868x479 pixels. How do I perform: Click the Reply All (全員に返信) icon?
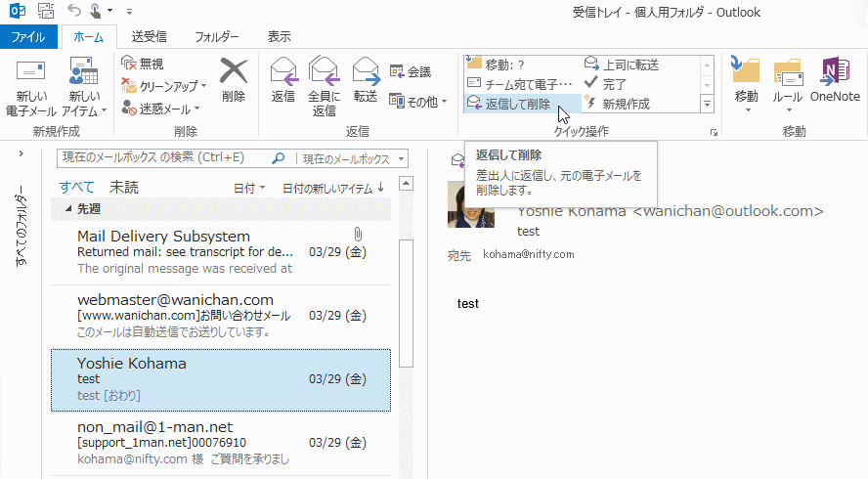324,72
